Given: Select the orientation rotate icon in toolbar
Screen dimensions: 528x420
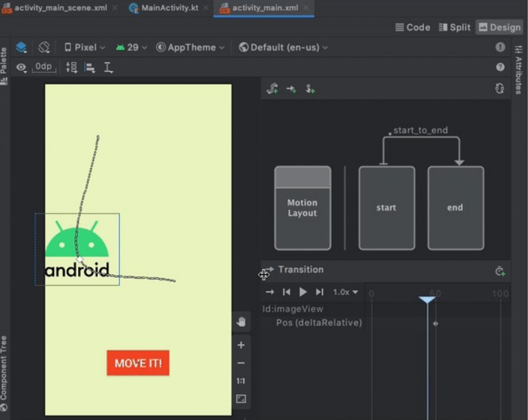Looking at the screenshot, I should pos(44,47).
